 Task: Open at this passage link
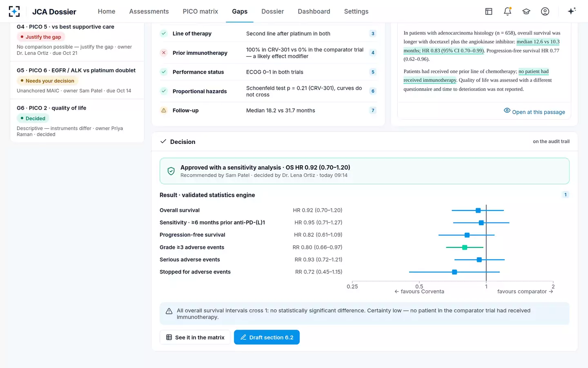tap(535, 112)
